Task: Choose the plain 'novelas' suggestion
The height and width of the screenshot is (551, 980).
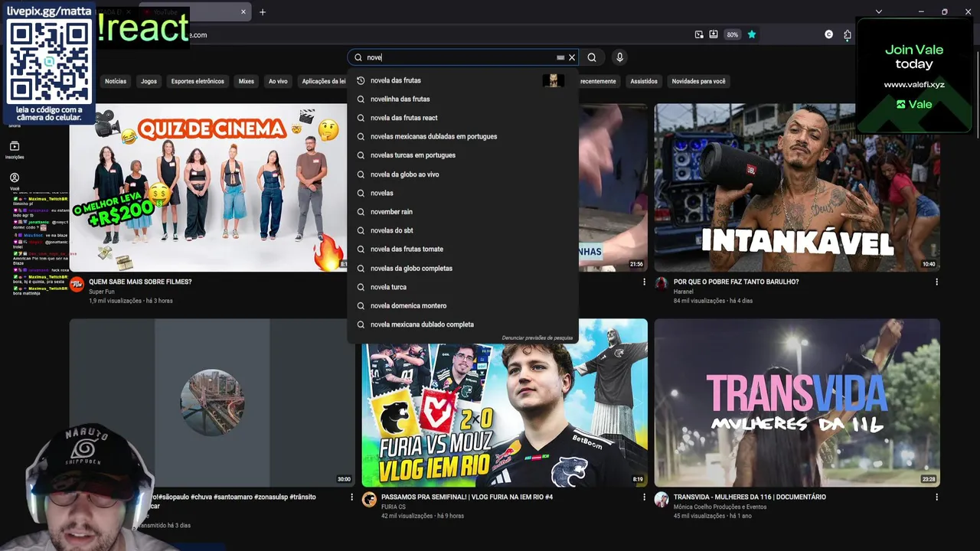Action: click(462, 193)
